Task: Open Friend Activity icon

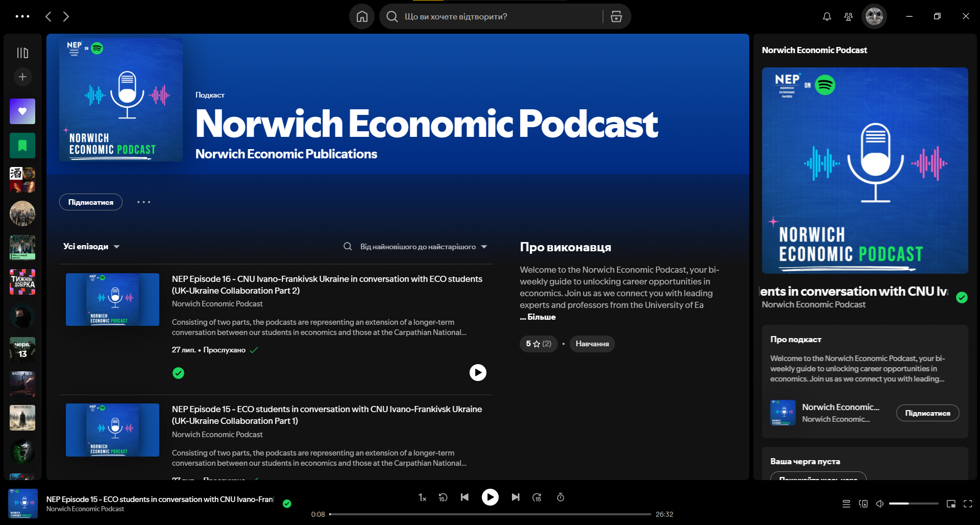Action: point(848,16)
